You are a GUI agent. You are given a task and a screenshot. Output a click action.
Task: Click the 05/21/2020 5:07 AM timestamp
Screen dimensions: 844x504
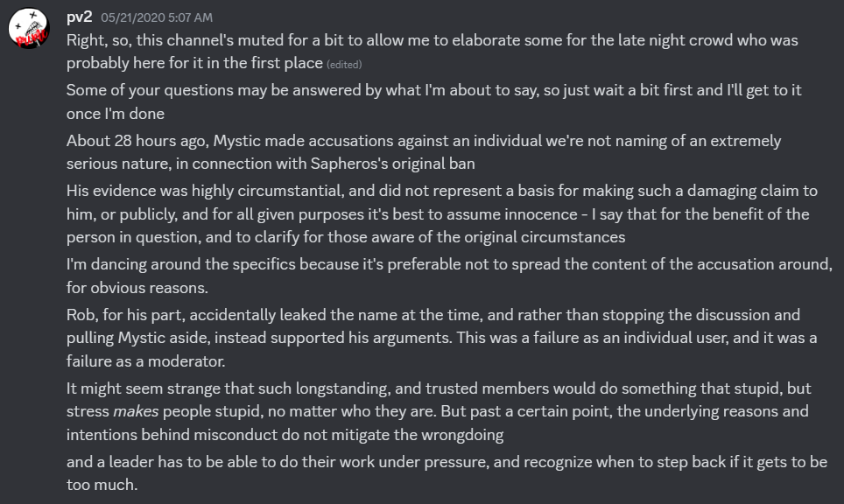click(x=157, y=17)
